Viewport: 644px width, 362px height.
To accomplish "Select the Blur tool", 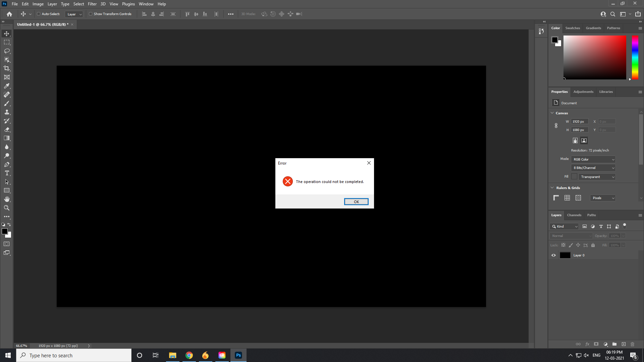I will click(7, 147).
